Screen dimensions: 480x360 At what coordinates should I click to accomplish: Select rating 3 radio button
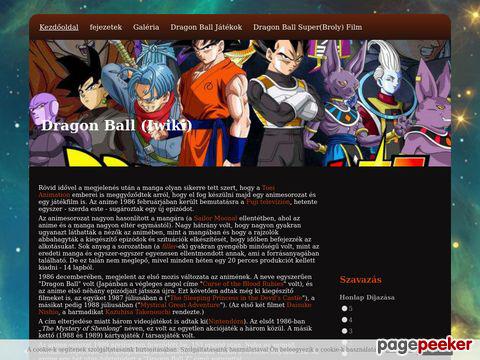pos(344,331)
